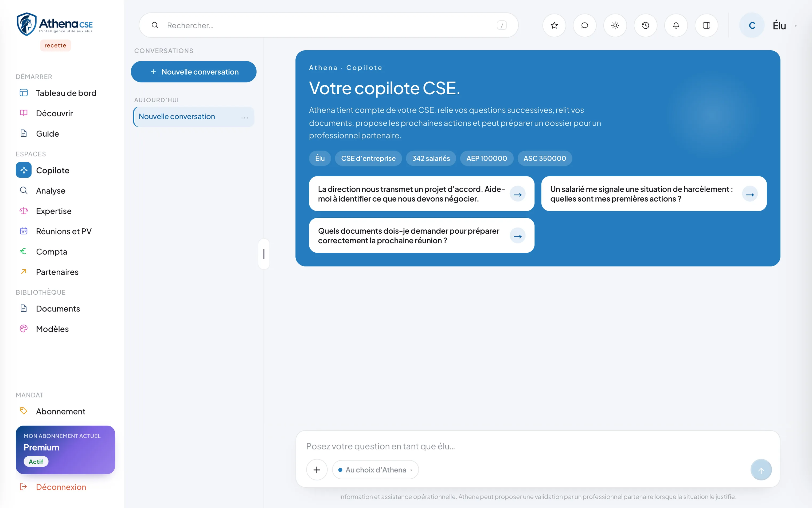This screenshot has height=508, width=812.
Task: Open options menu of Nouvelle conversation item
Action: click(245, 117)
